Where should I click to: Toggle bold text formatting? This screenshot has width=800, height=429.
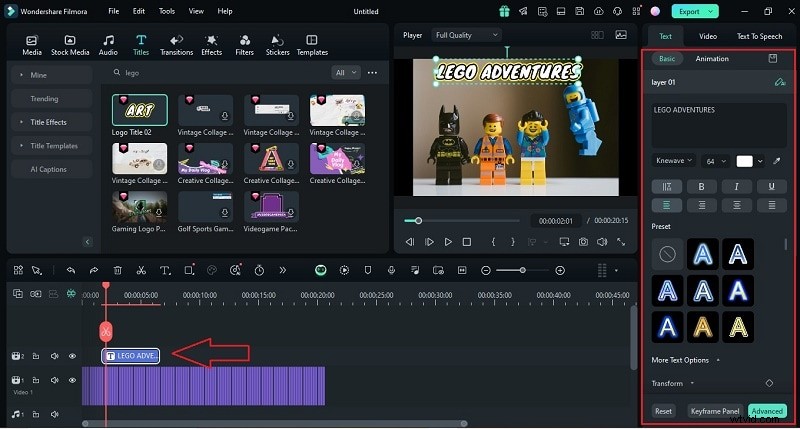point(702,187)
